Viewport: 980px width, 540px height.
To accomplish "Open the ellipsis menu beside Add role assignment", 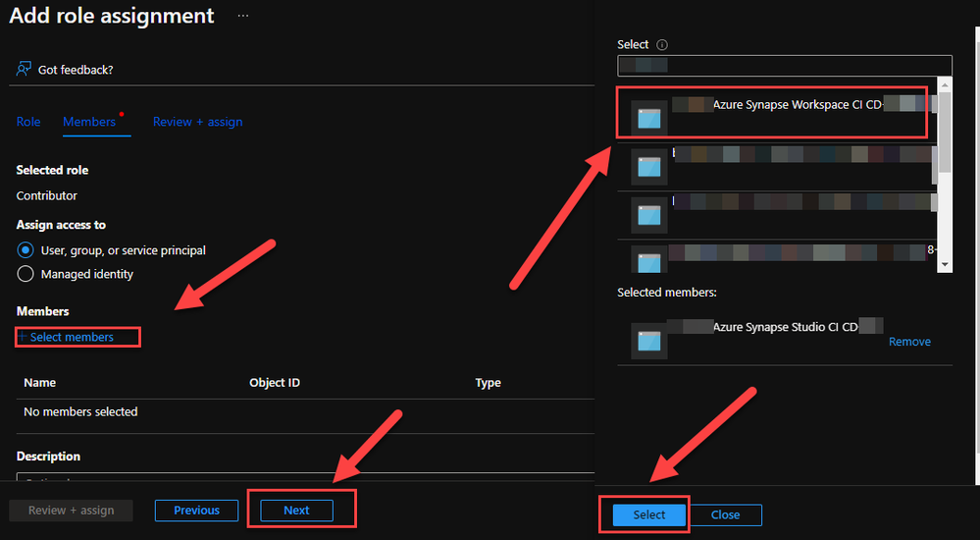I will click(x=243, y=16).
